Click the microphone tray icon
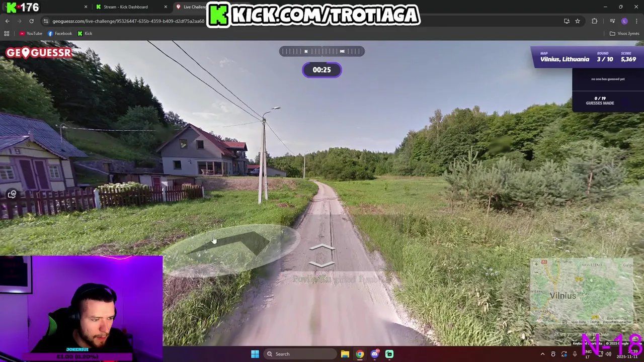The height and width of the screenshot is (362, 644). (x=575, y=354)
